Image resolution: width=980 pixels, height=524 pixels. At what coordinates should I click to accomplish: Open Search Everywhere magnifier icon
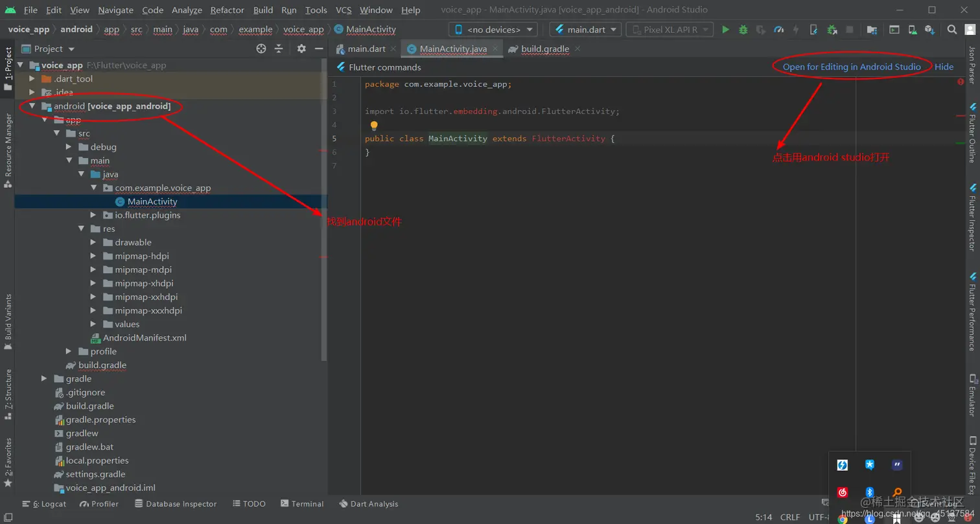pos(951,29)
